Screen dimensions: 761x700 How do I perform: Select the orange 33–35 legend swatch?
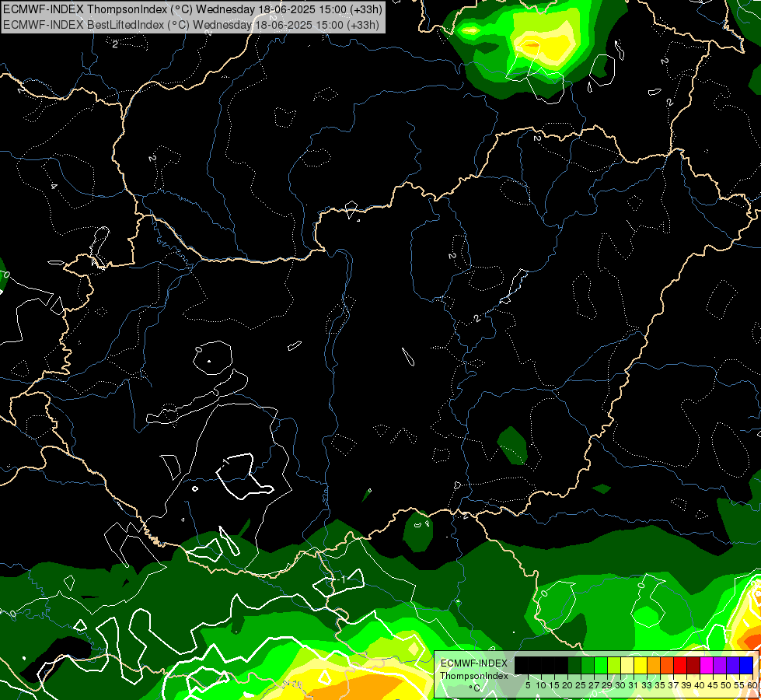pyautogui.click(x=654, y=665)
